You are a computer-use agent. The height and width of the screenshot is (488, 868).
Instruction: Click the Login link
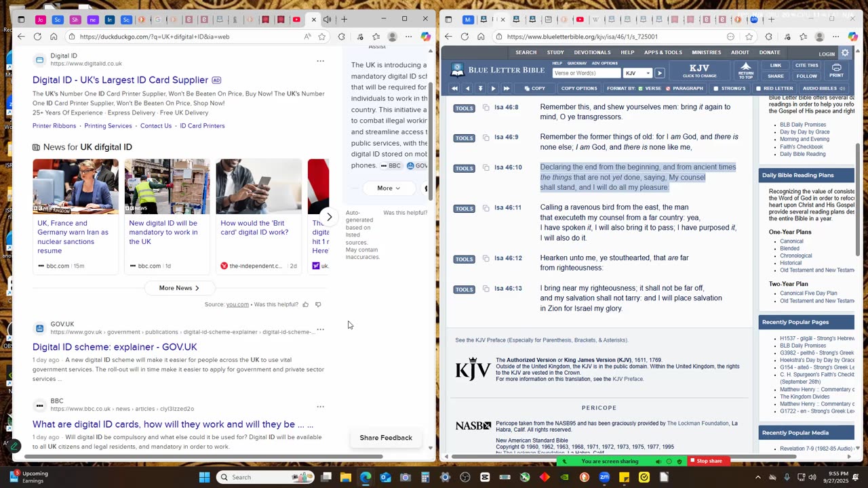827,54
